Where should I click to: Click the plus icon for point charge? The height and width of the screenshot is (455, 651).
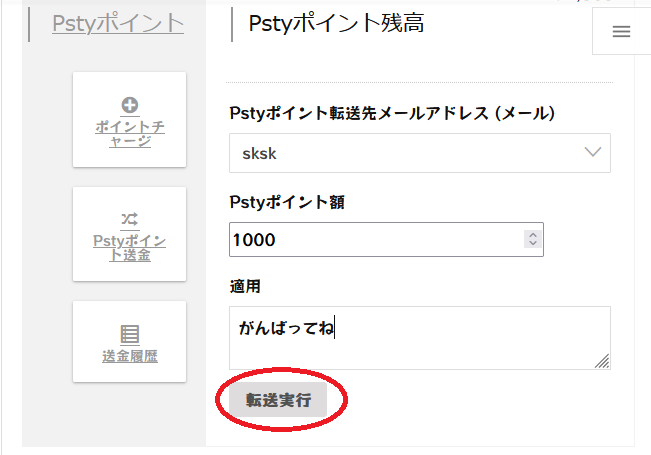pos(130,105)
